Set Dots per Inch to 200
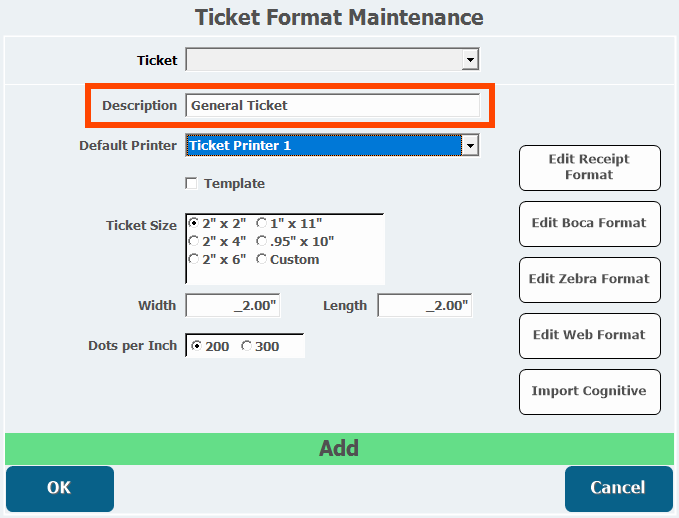Image resolution: width=679 pixels, height=518 pixels. (x=196, y=346)
